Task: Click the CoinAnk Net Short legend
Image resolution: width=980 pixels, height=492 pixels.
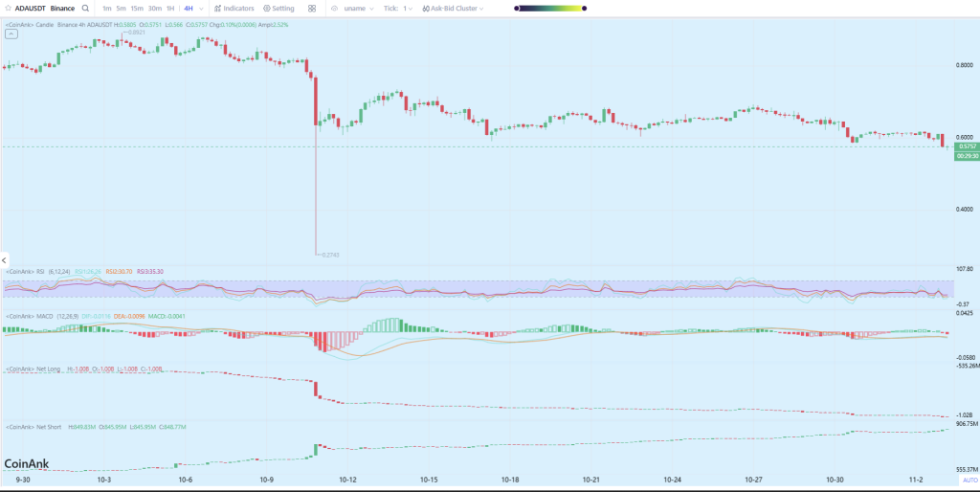Action: pyautogui.click(x=33, y=426)
